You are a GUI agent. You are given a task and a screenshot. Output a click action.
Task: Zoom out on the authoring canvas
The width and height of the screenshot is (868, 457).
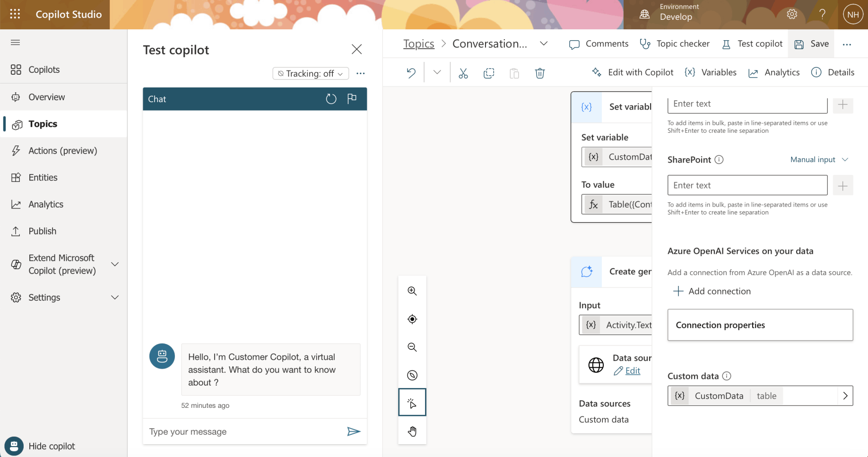click(x=412, y=347)
